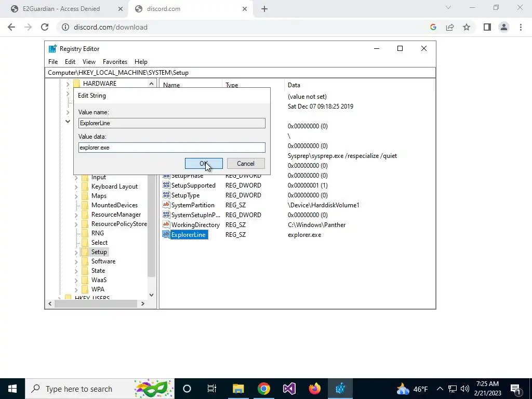Open a new Chrome tab

tap(264, 9)
